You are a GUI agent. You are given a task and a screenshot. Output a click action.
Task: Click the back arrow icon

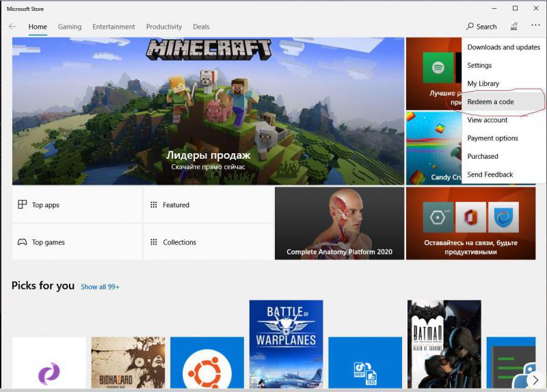(x=12, y=27)
